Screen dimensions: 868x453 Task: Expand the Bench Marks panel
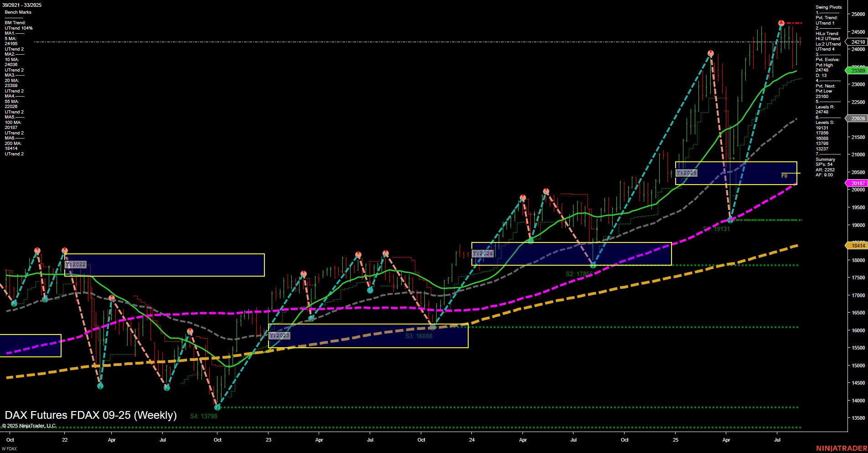[x=19, y=12]
